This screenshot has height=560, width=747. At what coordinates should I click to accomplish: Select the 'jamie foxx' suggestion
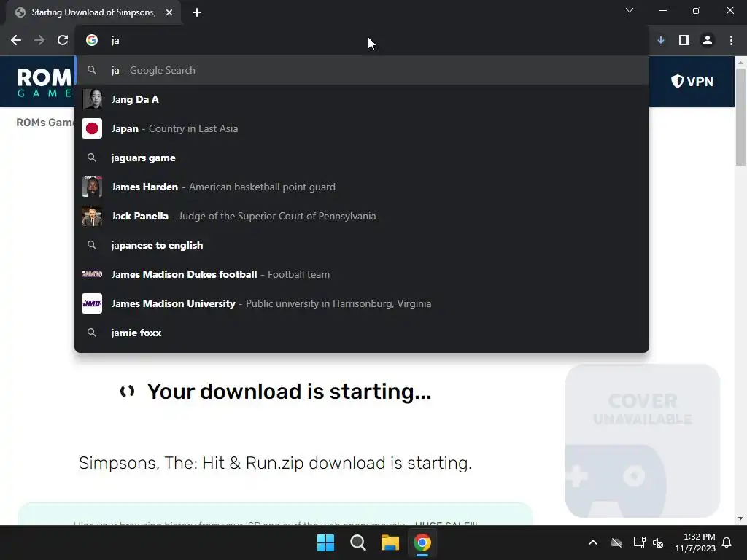[362, 332]
